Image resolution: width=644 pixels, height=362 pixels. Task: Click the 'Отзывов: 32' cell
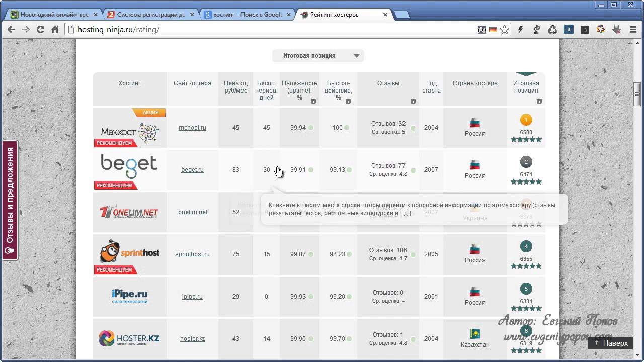(388, 128)
